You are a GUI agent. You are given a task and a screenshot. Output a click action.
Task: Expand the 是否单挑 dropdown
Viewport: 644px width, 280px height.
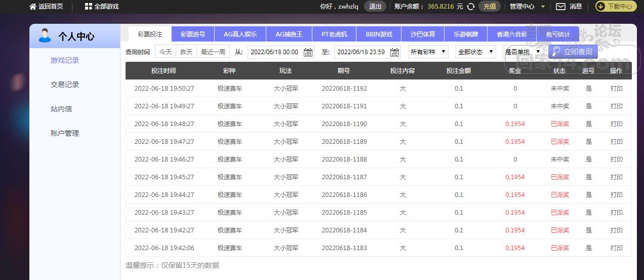523,52
